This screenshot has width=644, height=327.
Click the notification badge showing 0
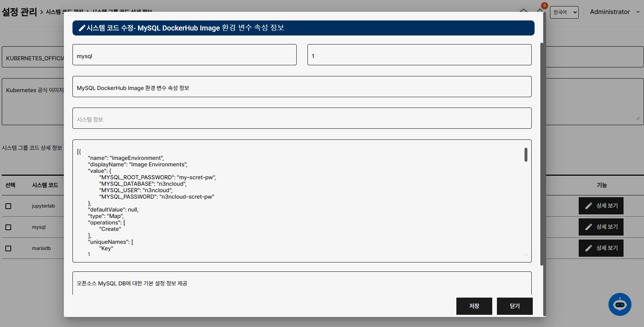click(544, 6)
